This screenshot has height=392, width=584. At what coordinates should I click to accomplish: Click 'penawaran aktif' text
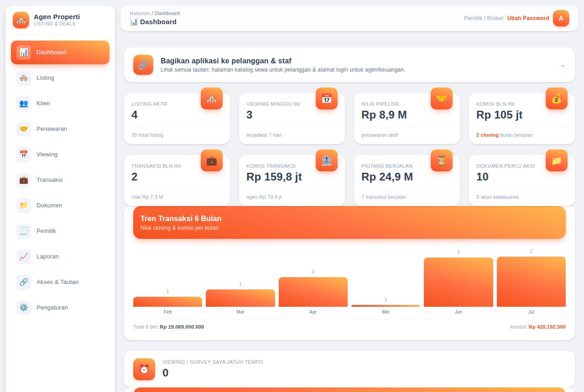click(x=380, y=135)
